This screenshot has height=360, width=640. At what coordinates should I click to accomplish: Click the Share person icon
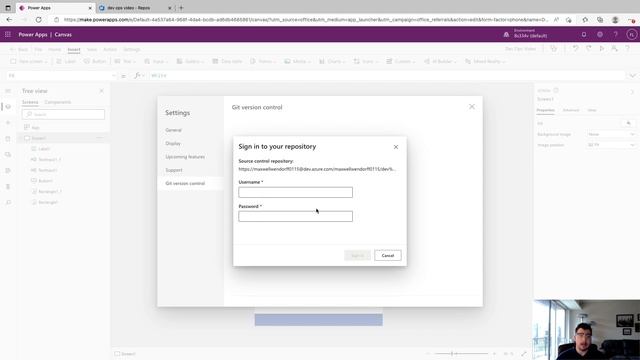point(614,49)
